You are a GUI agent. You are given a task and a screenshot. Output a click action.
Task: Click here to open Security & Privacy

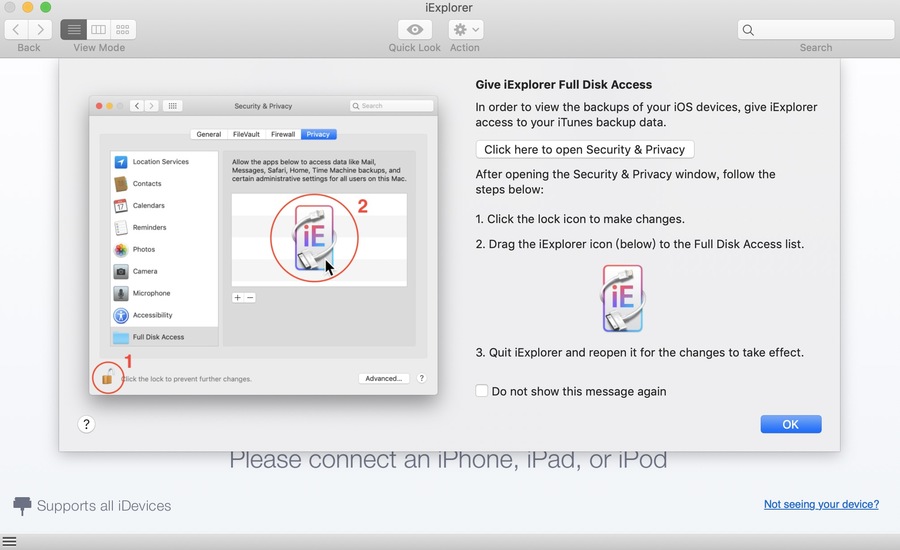585,149
